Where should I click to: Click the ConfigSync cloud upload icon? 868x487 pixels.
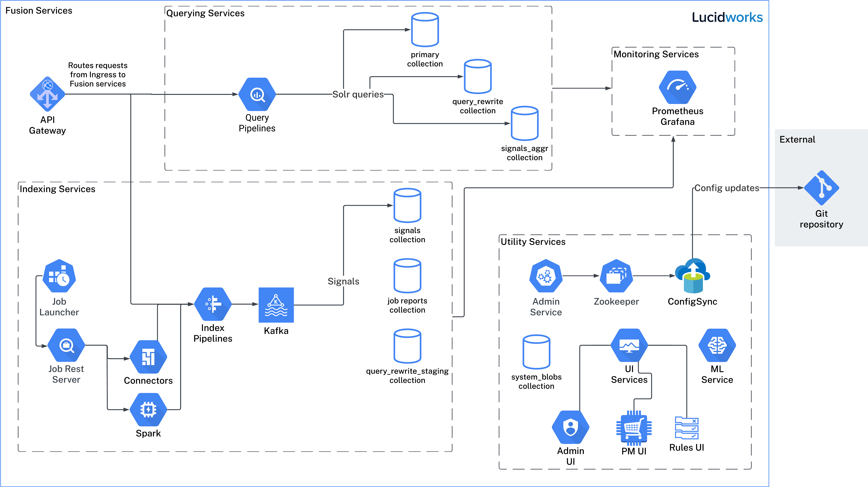point(693,276)
